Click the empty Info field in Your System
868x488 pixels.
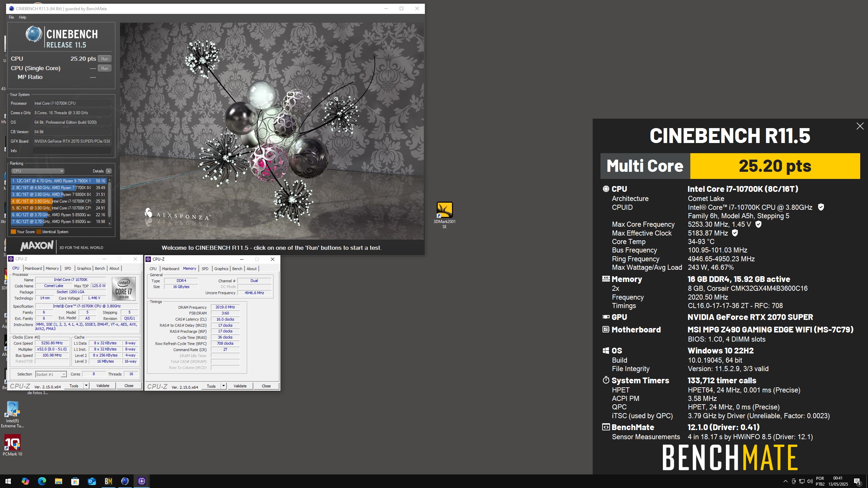pyautogui.click(x=72, y=151)
